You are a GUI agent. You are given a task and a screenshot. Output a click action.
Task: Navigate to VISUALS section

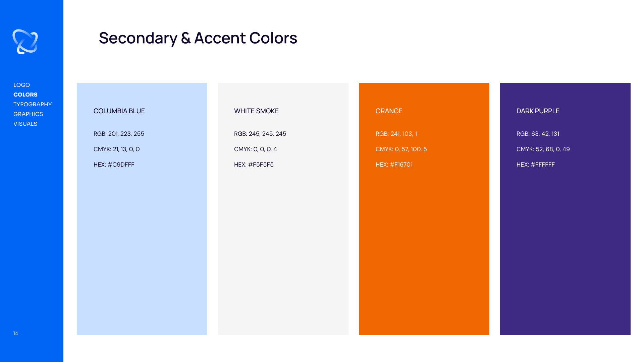tap(25, 124)
